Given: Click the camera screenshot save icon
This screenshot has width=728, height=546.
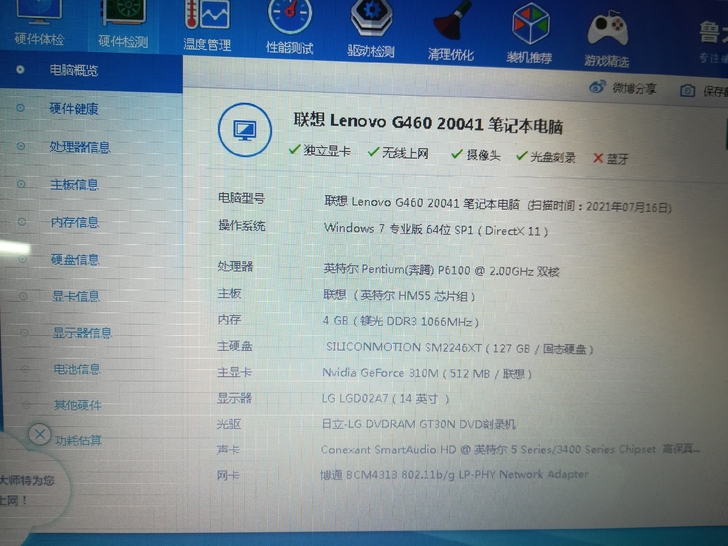Looking at the screenshot, I should pos(688,91).
